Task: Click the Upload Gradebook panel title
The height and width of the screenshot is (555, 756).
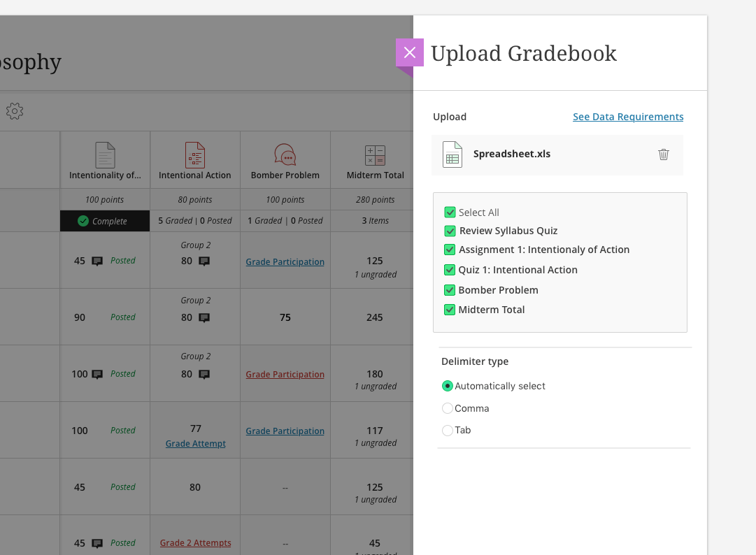Action: (524, 54)
